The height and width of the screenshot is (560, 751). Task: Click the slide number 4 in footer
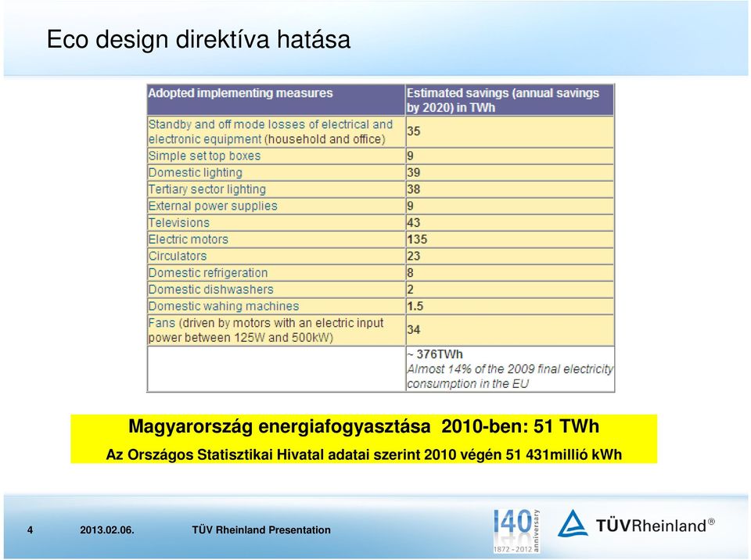[x=31, y=529]
